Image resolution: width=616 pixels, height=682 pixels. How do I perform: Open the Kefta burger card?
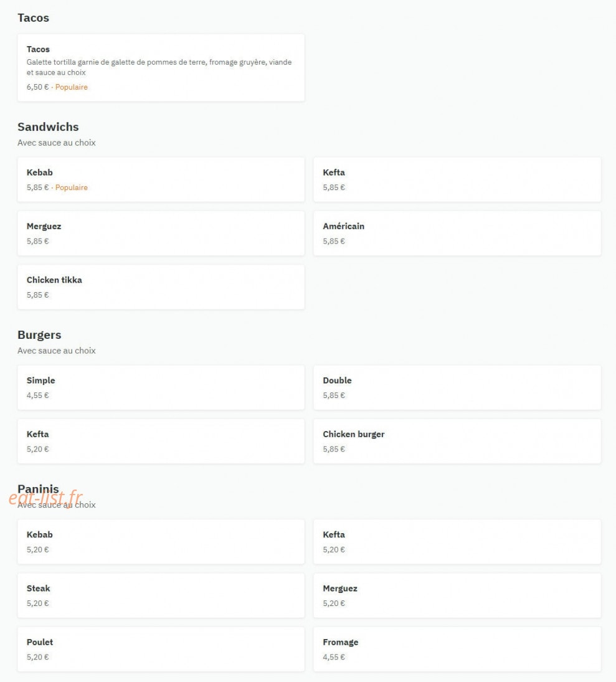point(161,442)
